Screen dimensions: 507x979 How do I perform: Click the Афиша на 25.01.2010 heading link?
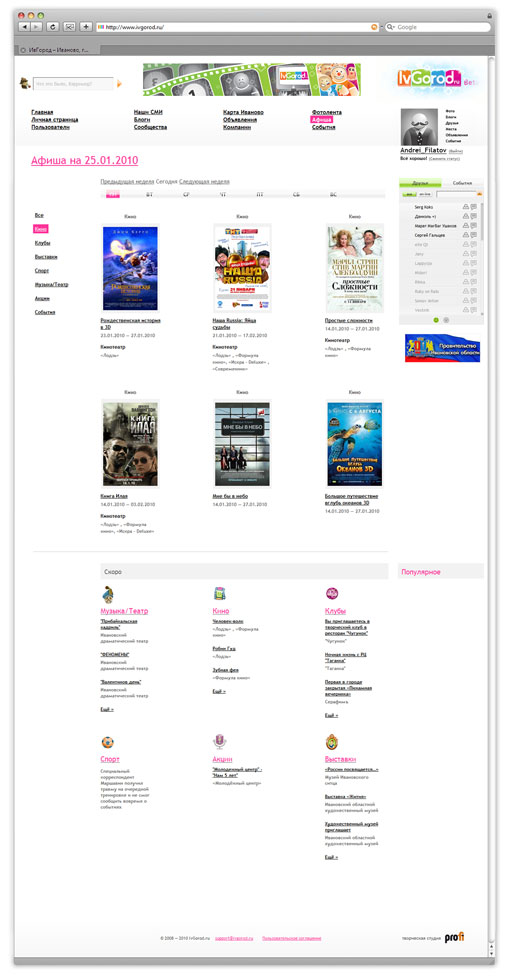(84, 161)
